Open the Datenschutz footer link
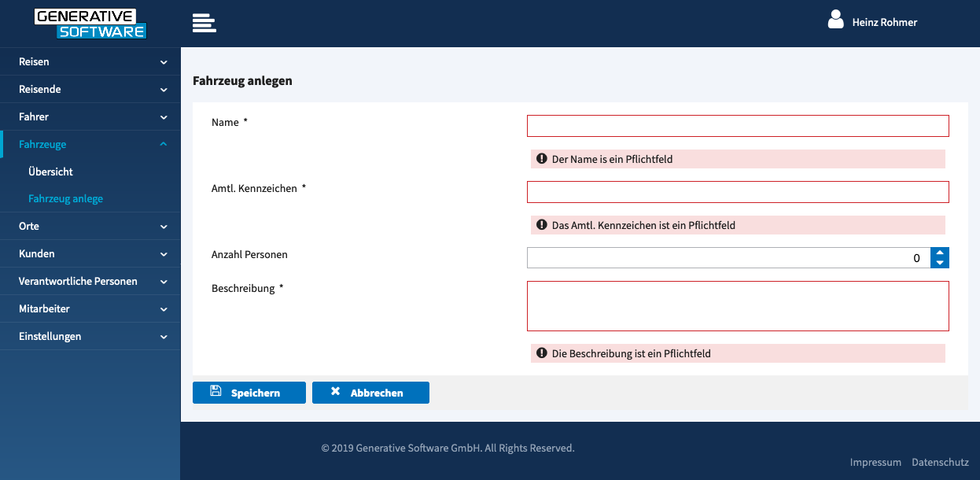 [940, 463]
